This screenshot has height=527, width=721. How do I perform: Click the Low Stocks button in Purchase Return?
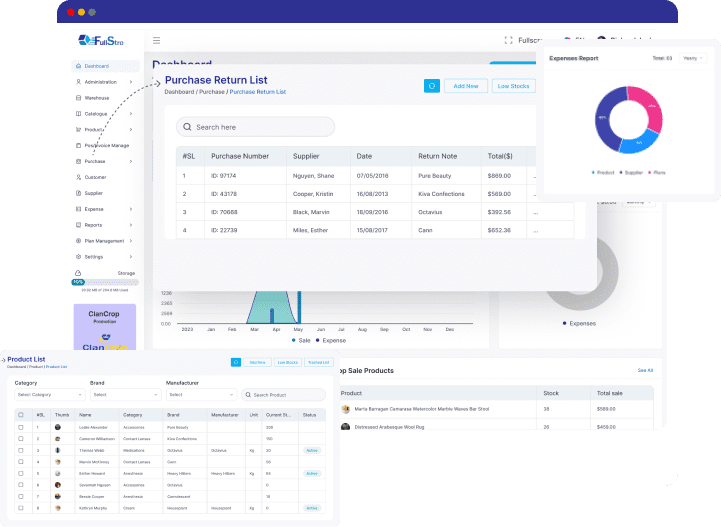pos(514,86)
